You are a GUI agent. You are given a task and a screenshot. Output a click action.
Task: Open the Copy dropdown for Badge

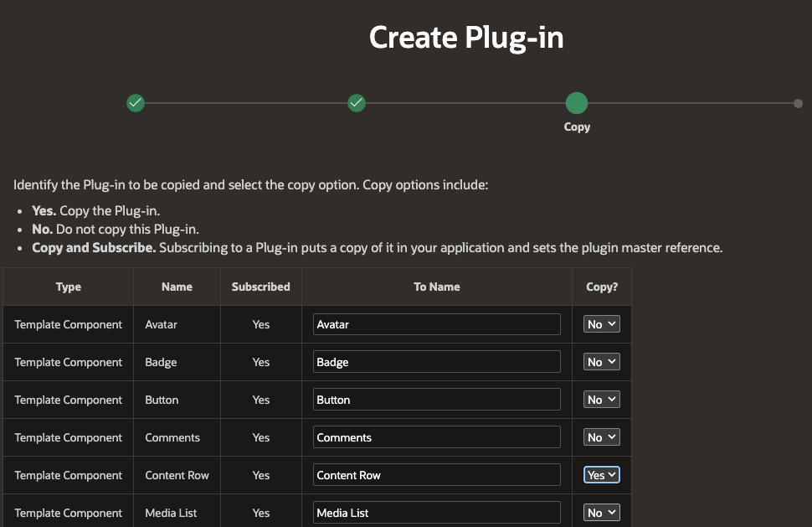[x=601, y=362]
